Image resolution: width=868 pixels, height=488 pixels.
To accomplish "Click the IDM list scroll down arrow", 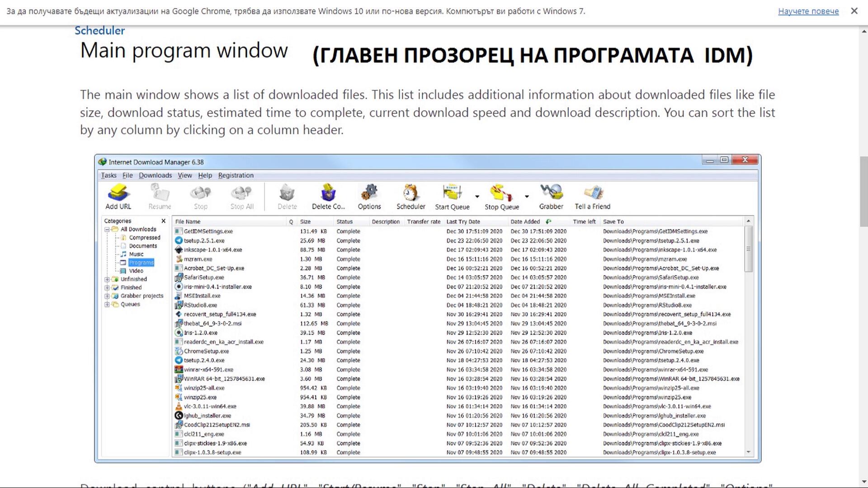I will (x=749, y=452).
